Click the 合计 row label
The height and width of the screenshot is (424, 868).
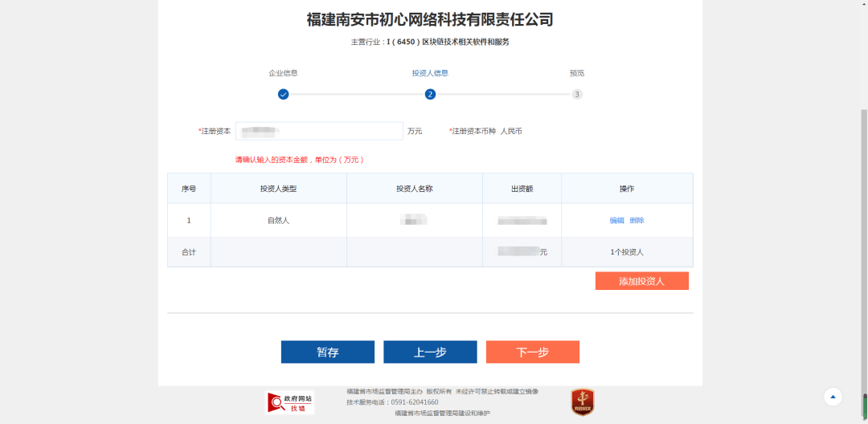[189, 252]
